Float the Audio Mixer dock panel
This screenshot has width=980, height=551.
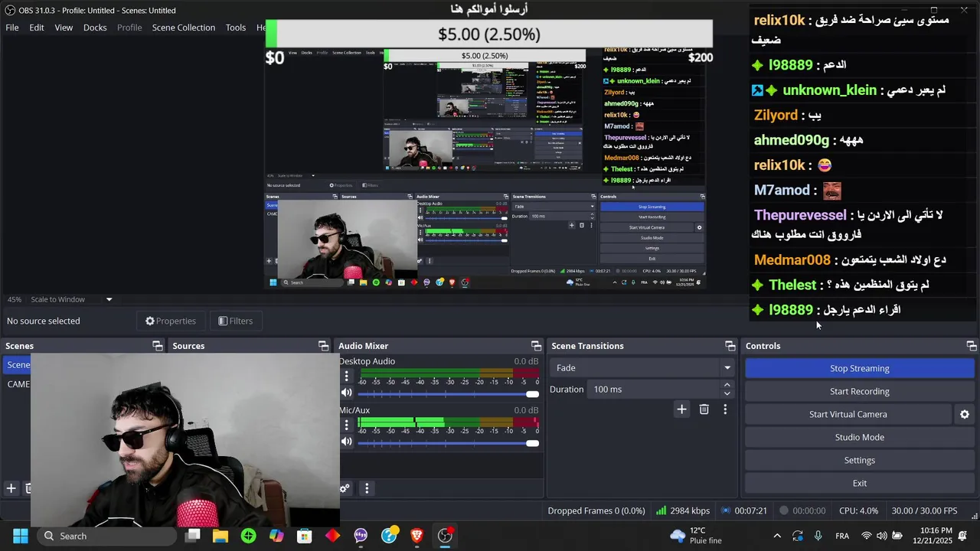click(x=536, y=346)
